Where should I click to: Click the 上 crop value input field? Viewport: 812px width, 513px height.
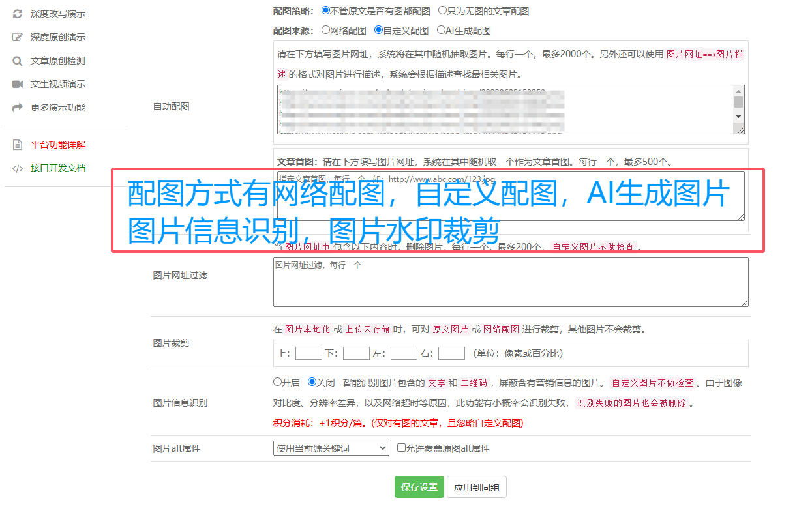(308, 353)
